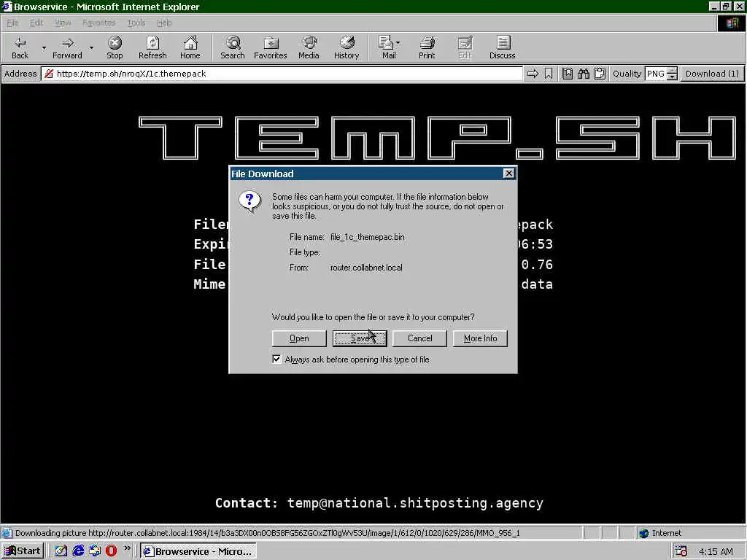
Task: Click the Outlook Express quick launch icon
Action: click(x=95, y=551)
